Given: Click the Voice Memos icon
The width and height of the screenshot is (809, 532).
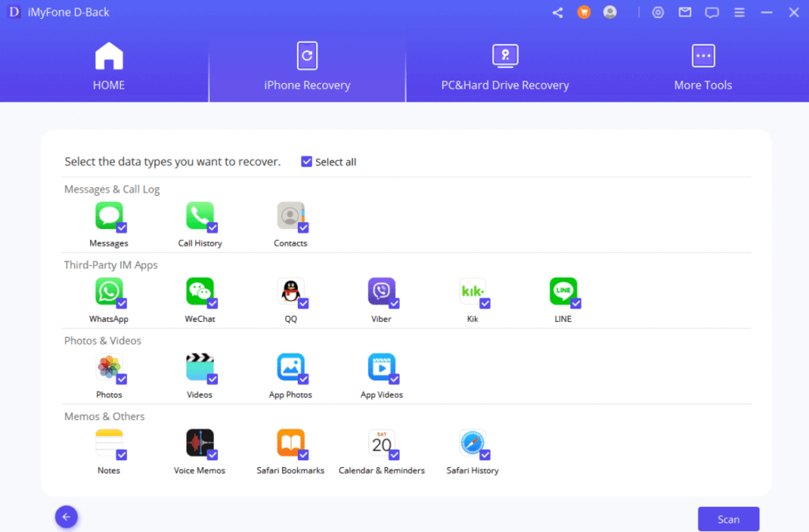Looking at the screenshot, I should click(x=200, y=442).
